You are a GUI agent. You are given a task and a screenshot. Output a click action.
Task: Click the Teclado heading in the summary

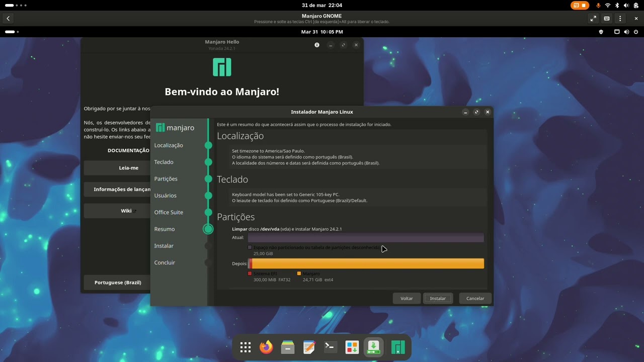232,179
